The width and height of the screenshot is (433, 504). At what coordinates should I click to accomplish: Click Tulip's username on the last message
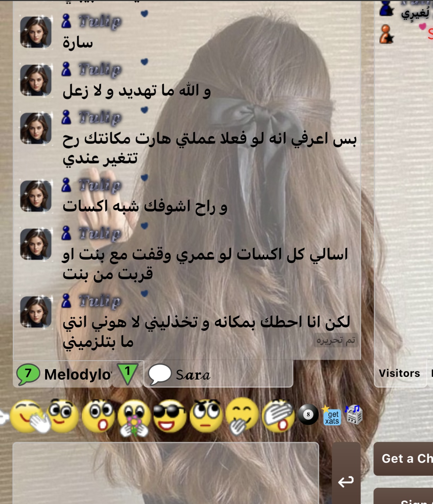(100, 301)
